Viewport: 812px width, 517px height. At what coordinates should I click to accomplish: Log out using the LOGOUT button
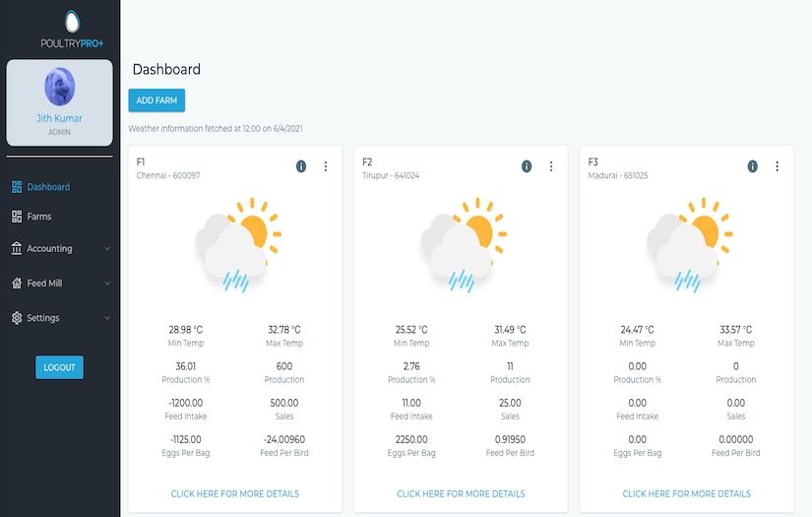click(x=60, y=367)
